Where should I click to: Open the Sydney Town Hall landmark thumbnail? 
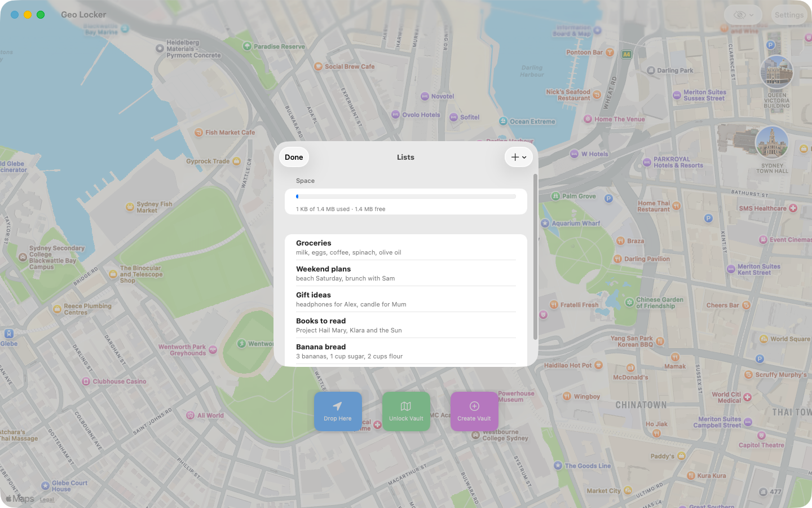coord(772,142)
